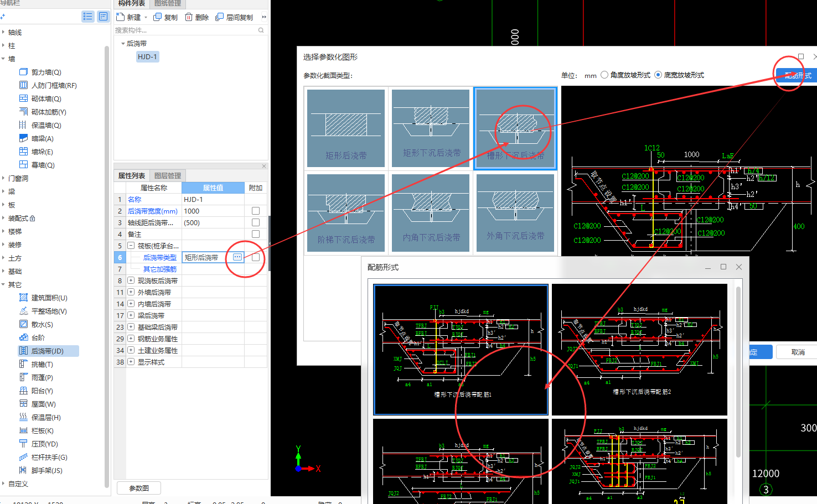Choose the 矩形下沉后浇带 section thumbnail
This screenshot has width=817, height=504.
pyautogui.click(x=431, y=128)
